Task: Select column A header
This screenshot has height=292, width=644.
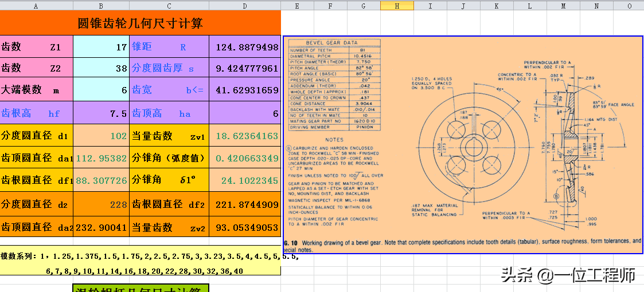Action: (37, 5)
